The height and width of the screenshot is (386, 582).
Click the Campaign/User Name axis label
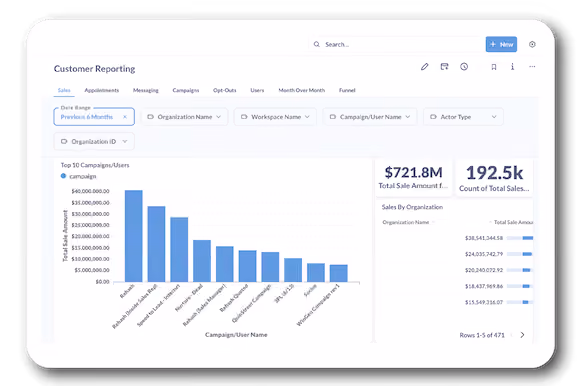(x=236, y=335)
